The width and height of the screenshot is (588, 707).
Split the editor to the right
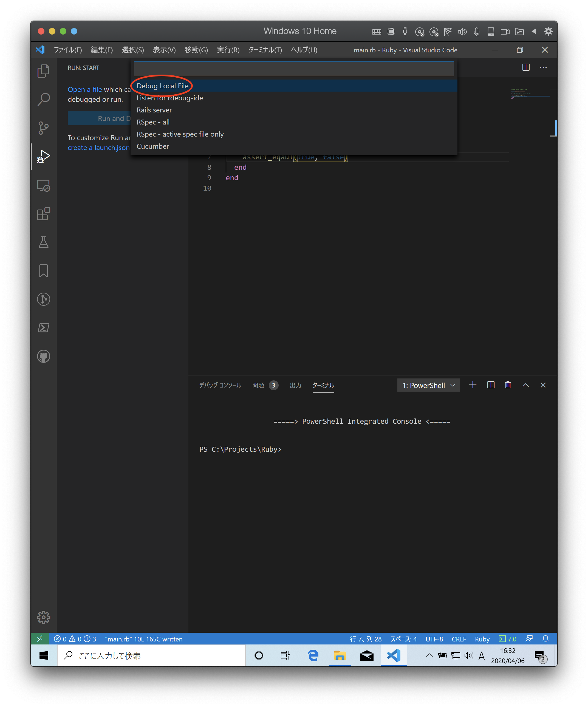526,67
